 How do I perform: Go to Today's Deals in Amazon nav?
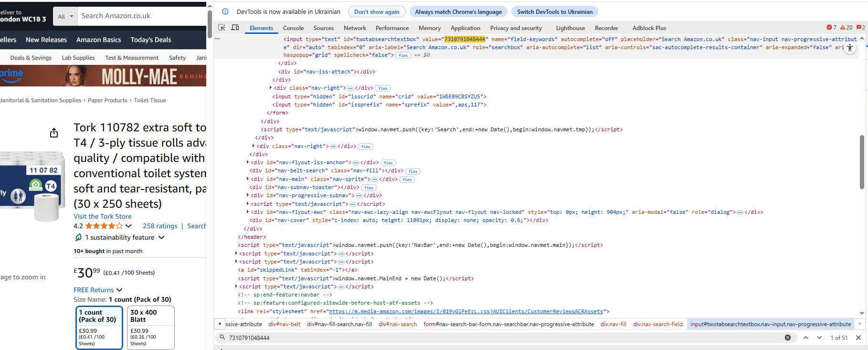151,40
